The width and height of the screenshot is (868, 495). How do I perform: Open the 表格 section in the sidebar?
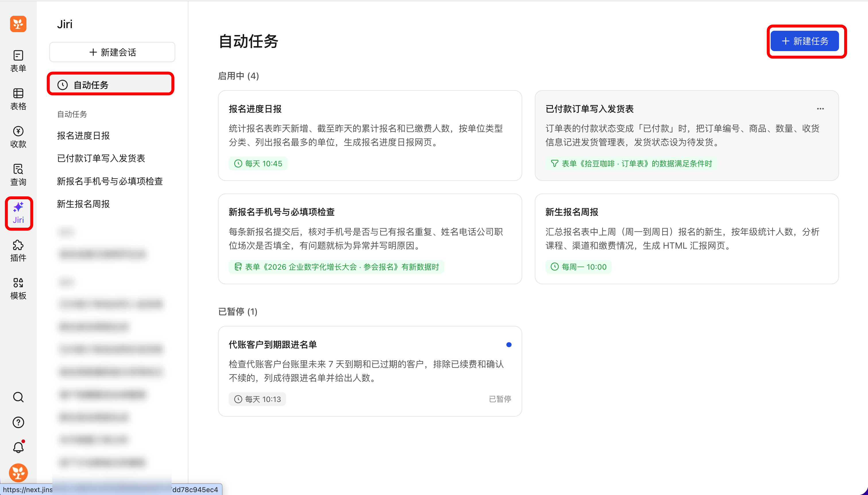click(x=18, y=99)
